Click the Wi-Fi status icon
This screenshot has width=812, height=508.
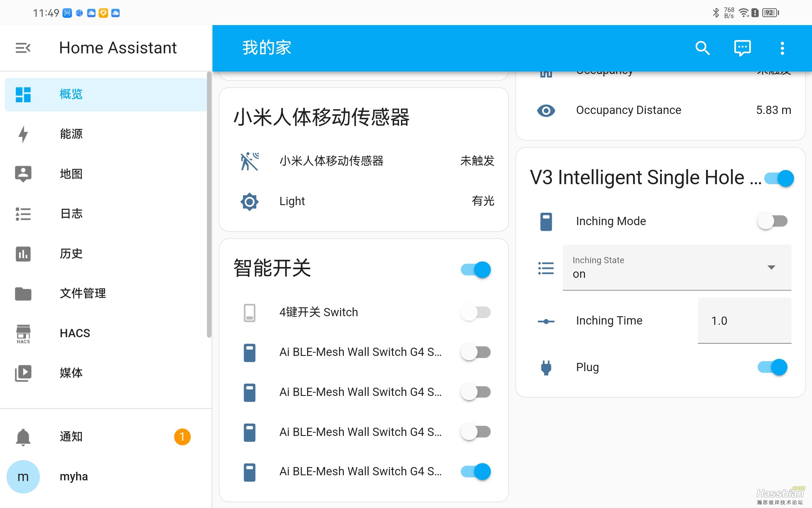click(743, 13)
